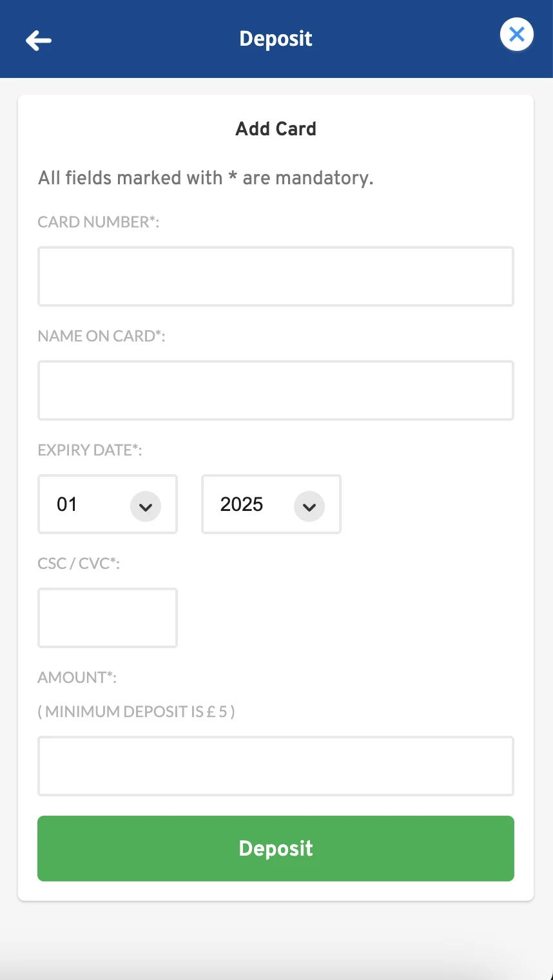Select the 2025 expiry year value

[242, 504]
